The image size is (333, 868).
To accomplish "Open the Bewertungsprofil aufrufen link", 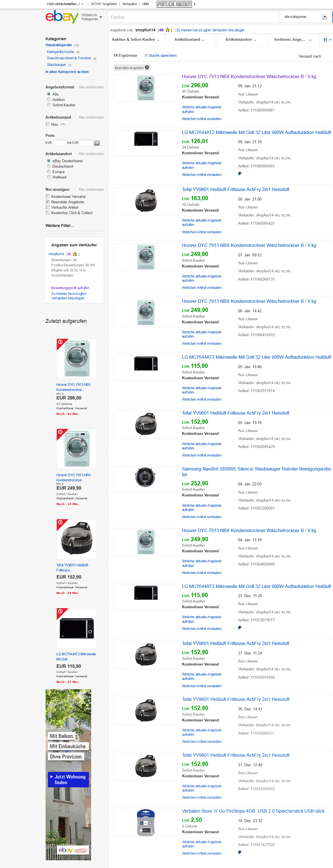I will 70,288.
